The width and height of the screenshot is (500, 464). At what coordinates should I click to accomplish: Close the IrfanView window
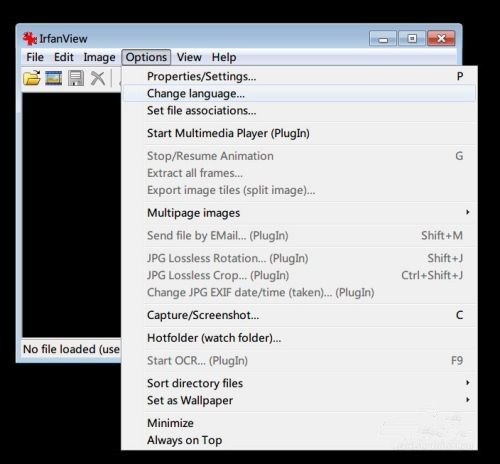click(x=441, y=39)
